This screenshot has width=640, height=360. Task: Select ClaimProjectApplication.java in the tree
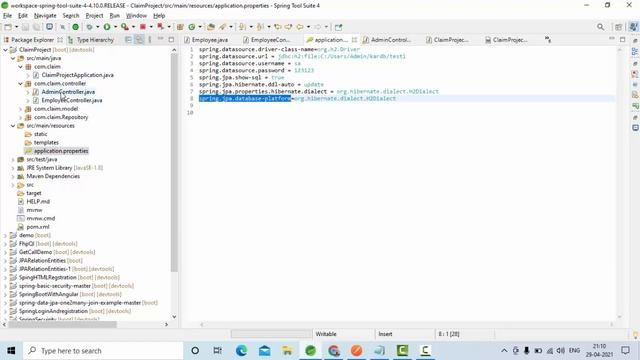click(78, 75)
